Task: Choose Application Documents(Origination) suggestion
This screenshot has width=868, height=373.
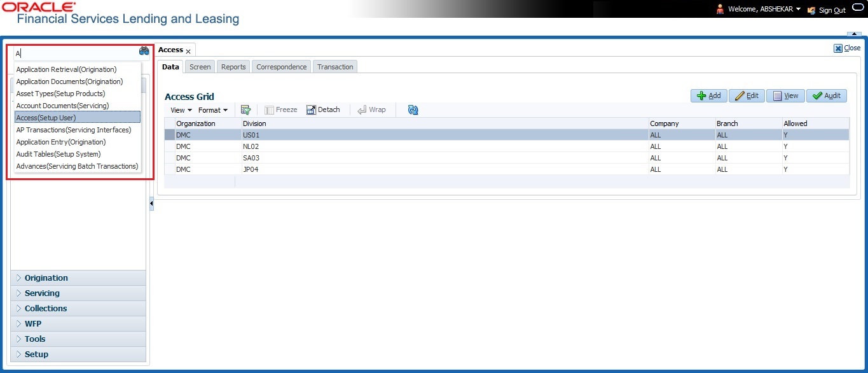Action: [78, 81]
